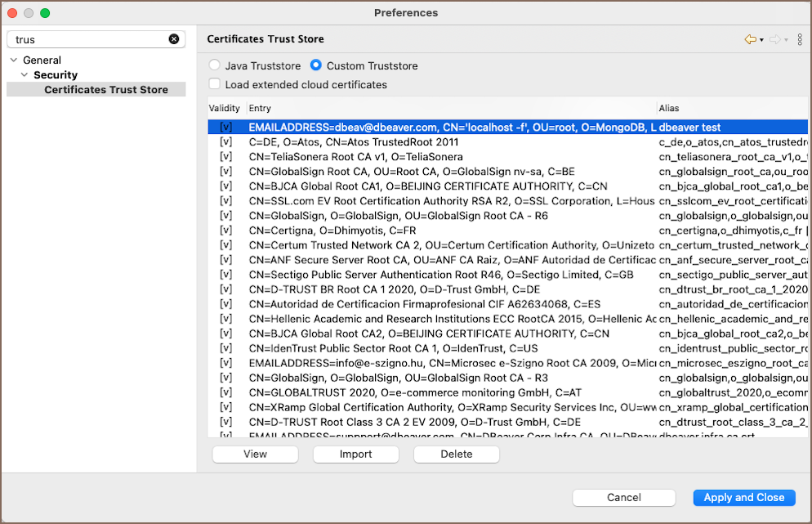Click the validity mark of dbeaver test row
This screenshot has height=524, width=812.
[x=226, y=128]
